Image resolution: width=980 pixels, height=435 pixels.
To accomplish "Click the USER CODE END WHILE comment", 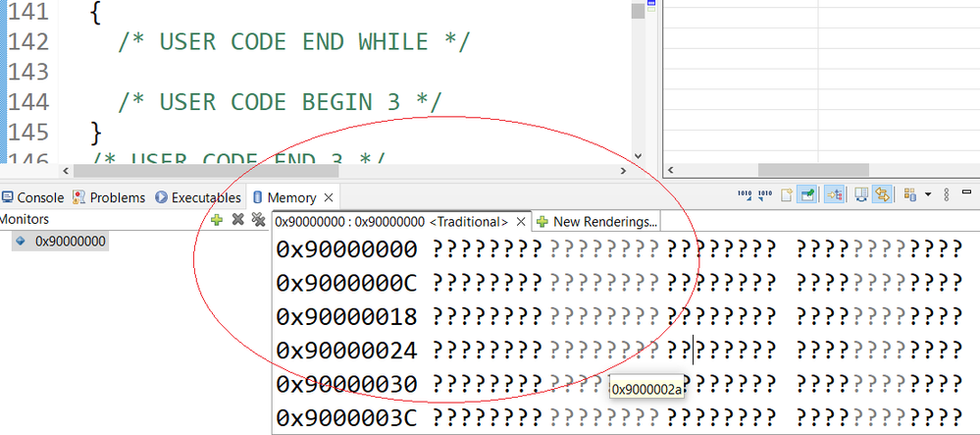I will pyautogui.click(x=293, y=42).
